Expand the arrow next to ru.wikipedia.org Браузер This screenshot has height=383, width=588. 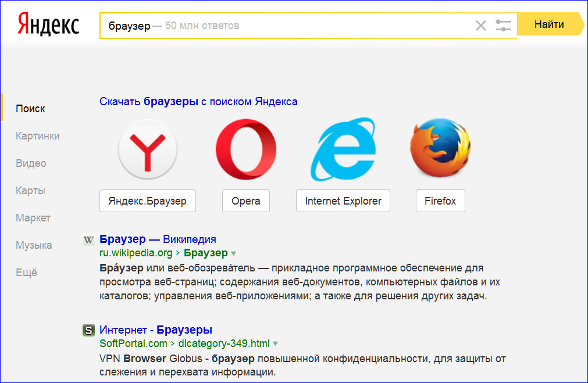coord(234,254)
